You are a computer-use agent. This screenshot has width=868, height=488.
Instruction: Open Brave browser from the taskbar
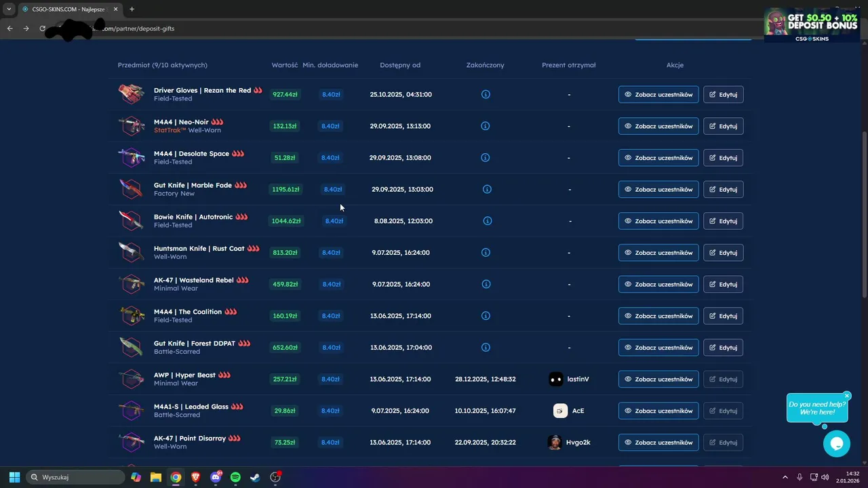tap(196, 477)
